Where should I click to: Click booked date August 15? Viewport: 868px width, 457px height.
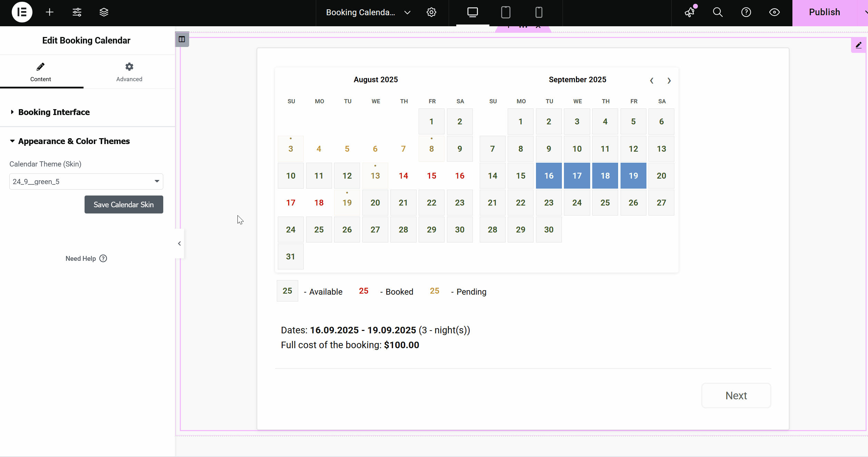pyautogui.click(x=431, y=175)
